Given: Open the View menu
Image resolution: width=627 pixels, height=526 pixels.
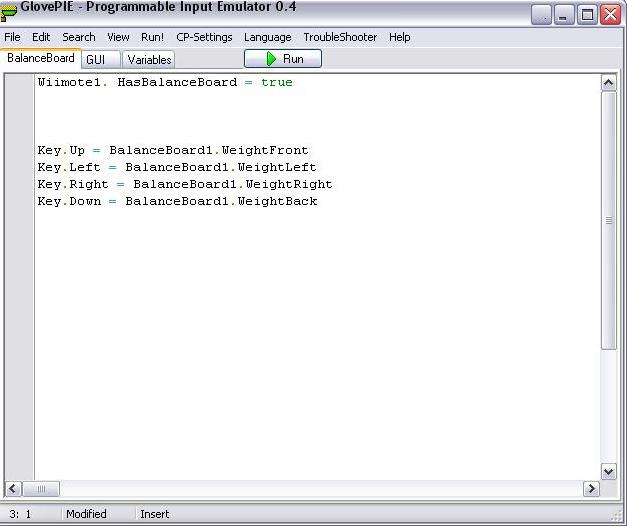Looking at the screenshot, I should [118, 37].
